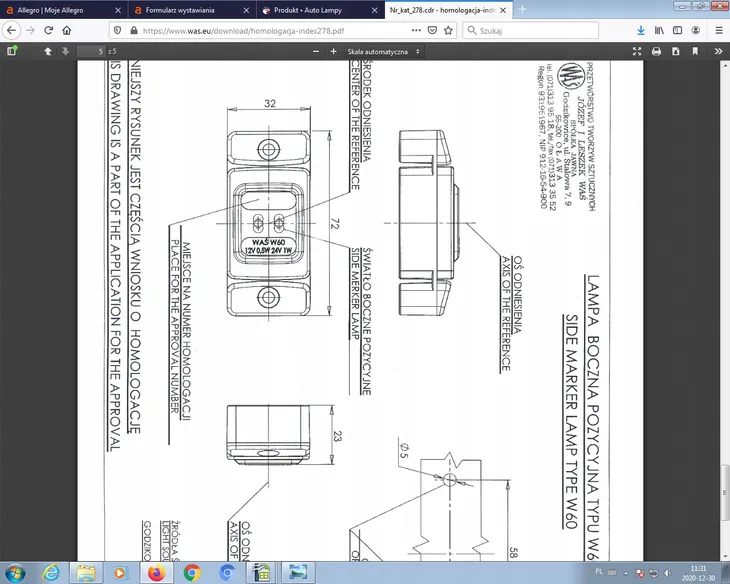Download the PDF file from viewer toolbar

(x=676, y=51)
